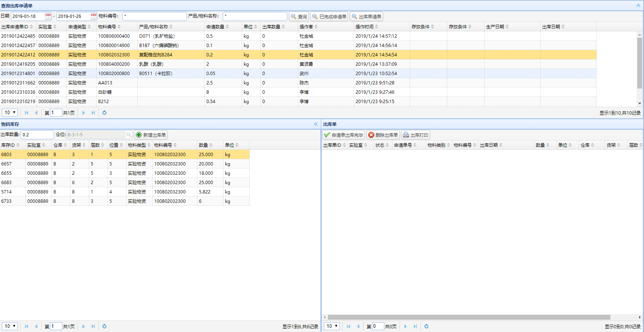Refresh the material inventory grid
The image size is (644, 332).
click(x=104, y=326)
